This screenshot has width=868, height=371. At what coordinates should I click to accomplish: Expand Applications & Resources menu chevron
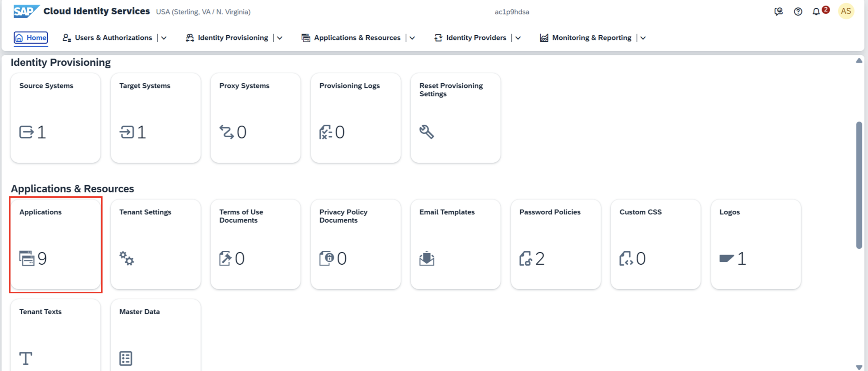(x=412, y=38)
